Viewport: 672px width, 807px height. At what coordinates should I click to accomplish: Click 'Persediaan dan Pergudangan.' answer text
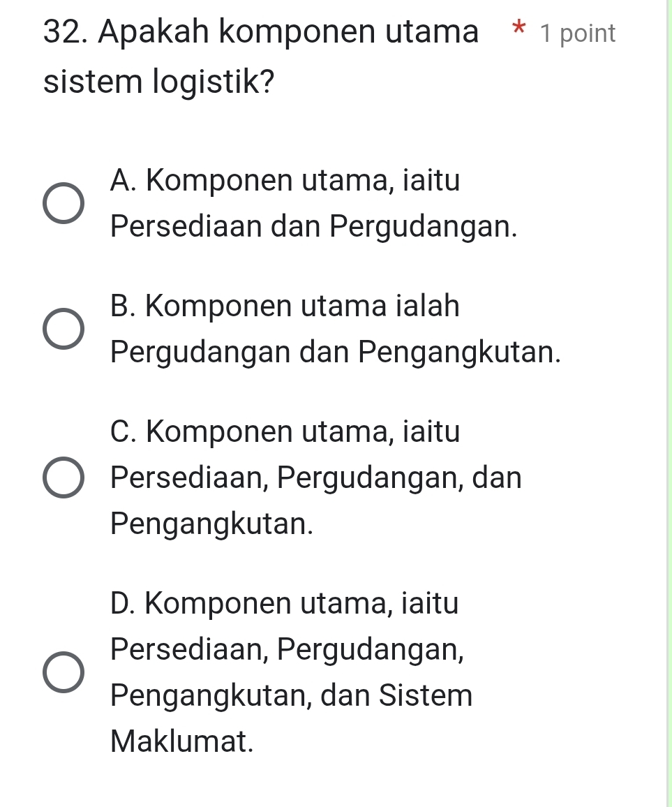pyautogui.click(x=314, y=228)
